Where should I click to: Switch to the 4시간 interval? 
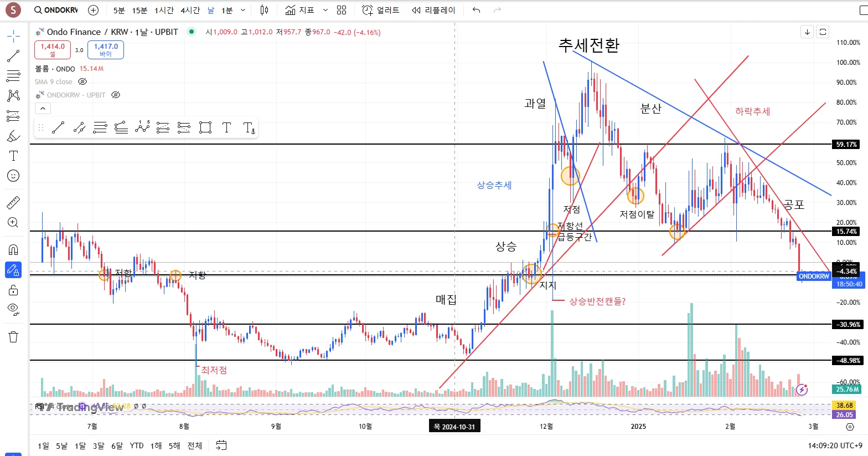(190, 10)
